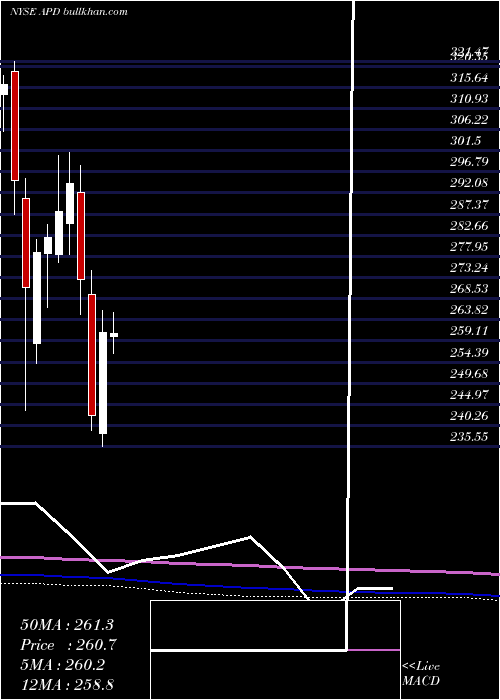Click the 235.55 price axis label

(x=469, y=437)
